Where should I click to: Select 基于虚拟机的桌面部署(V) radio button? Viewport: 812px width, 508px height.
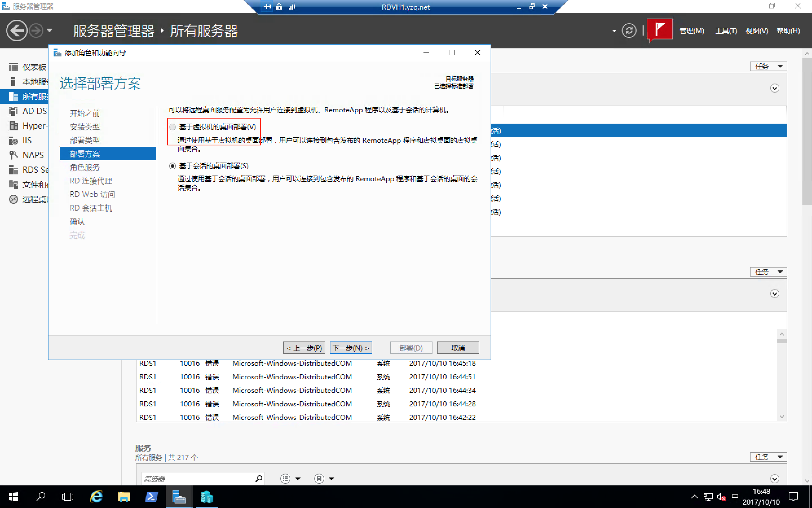tap(173, 127)
